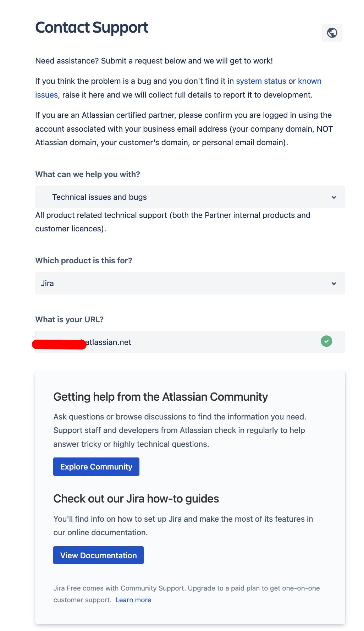The height and width of the screenshot is (631, 364).
Task: Click the "Getting help from the Atlassian Community" heading
Action: [160, 397]
